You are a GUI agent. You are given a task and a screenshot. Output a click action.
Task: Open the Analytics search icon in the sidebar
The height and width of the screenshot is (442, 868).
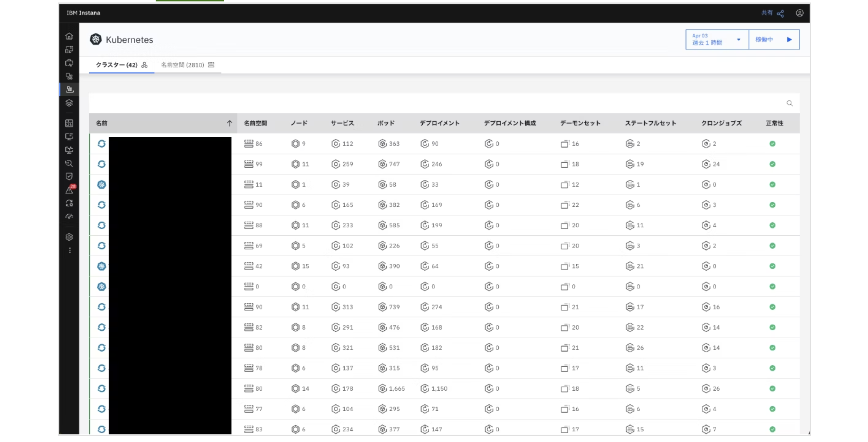[69, 163]
